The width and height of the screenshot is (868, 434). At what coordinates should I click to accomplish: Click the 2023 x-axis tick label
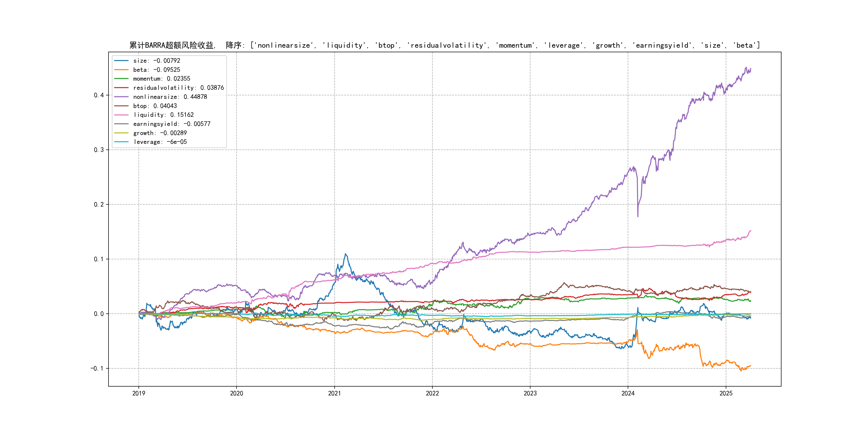[x=530, y=393]
